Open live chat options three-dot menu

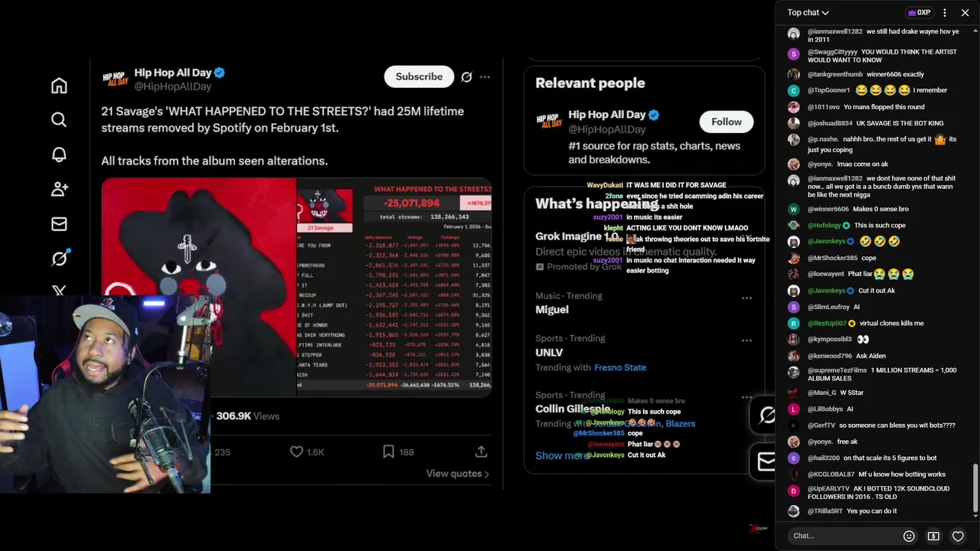coord(945,12)
